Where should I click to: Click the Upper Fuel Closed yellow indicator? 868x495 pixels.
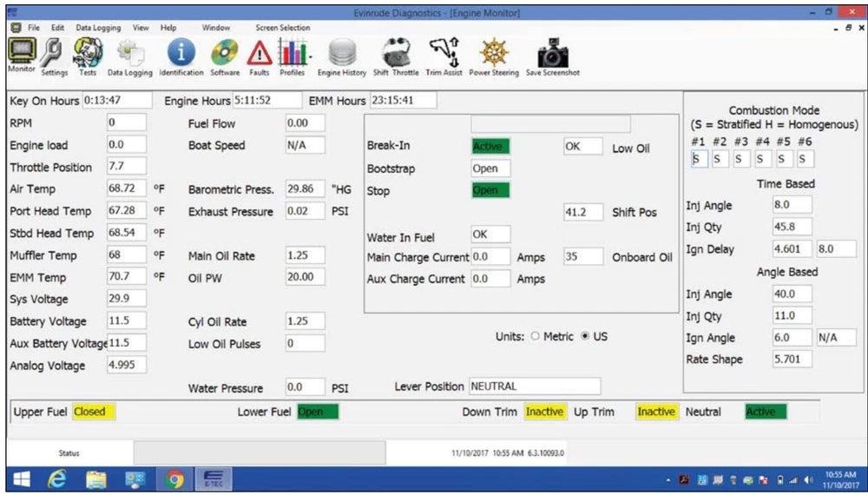[x=94, y=412]
